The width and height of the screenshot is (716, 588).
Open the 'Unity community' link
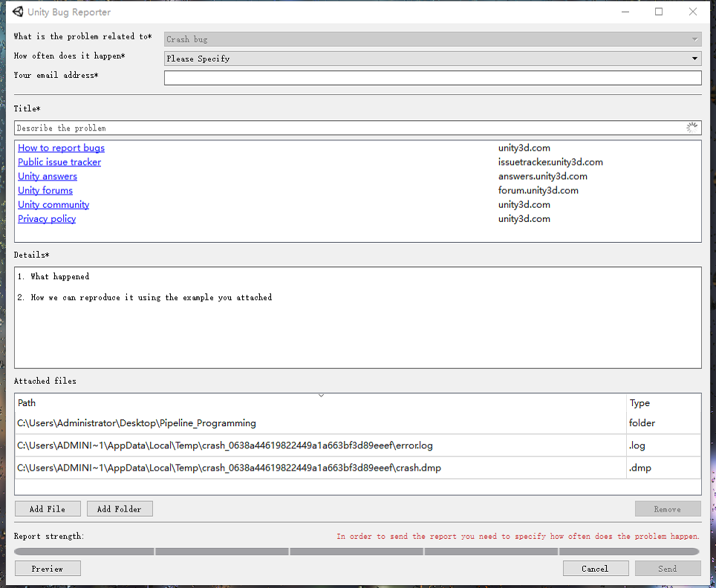(53, 204)
